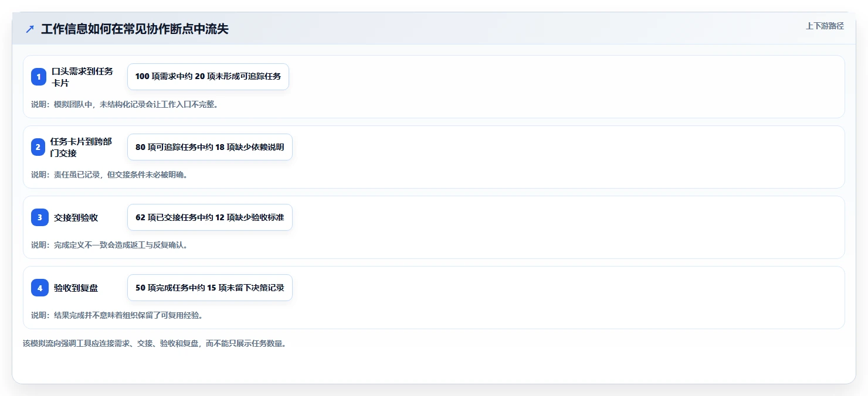The width and height of the screenshot is (868, 396).
Task: Select the 交接到验收 step label
Action: coord(76,217)
